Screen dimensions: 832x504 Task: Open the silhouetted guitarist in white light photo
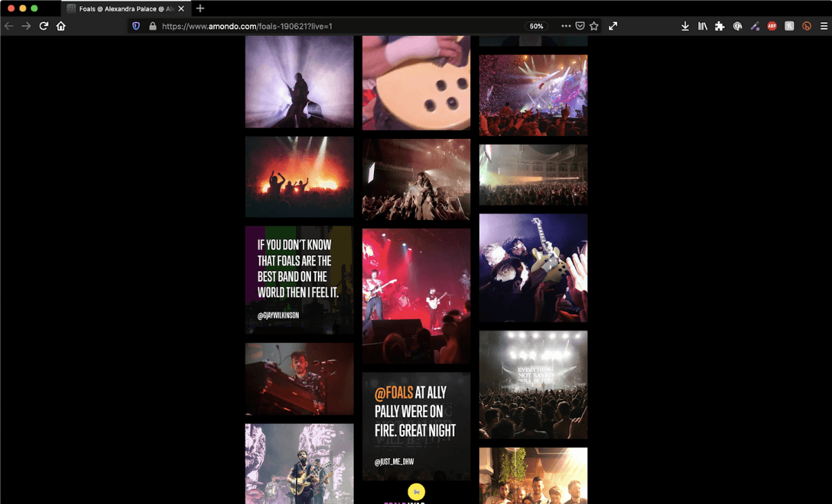299,82
